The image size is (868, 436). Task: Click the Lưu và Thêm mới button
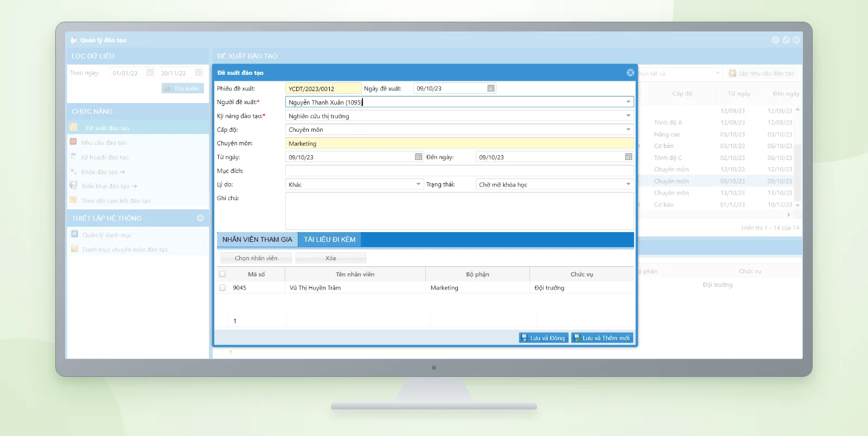(602, 338)
